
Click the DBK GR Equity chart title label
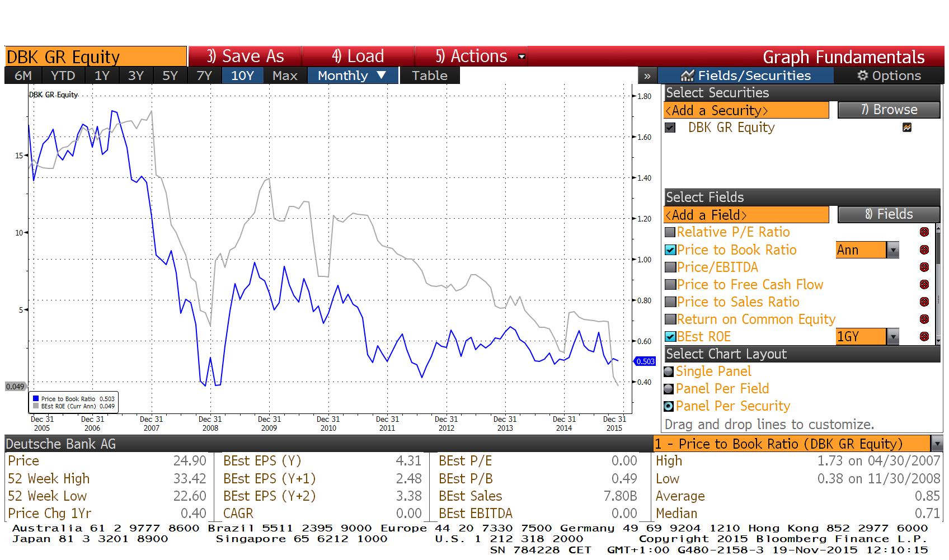tap(53, 95)
